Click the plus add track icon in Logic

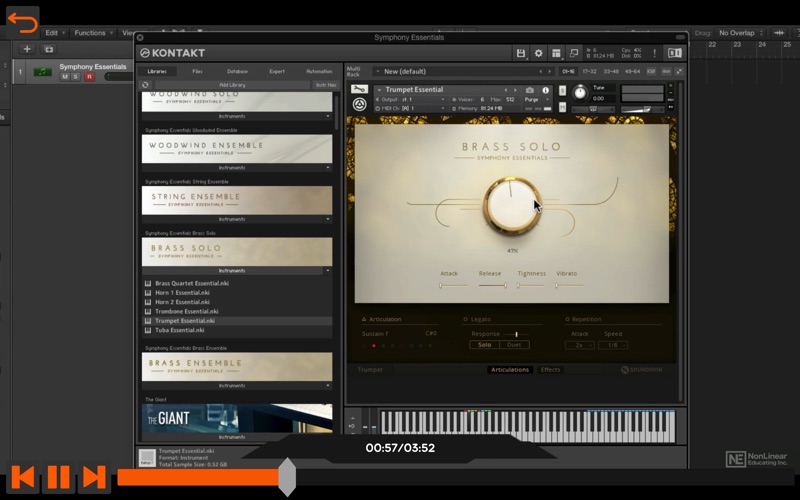click(27, 49)
